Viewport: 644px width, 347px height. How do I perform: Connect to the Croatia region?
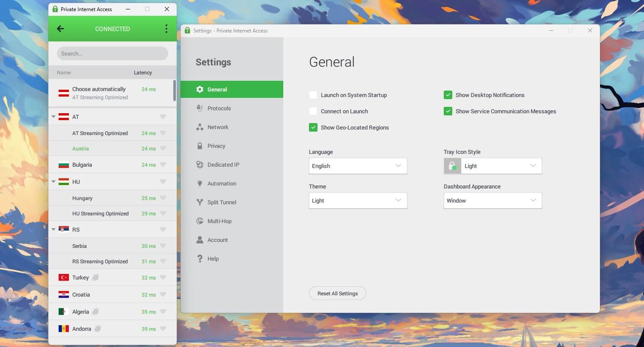[112, 294]
